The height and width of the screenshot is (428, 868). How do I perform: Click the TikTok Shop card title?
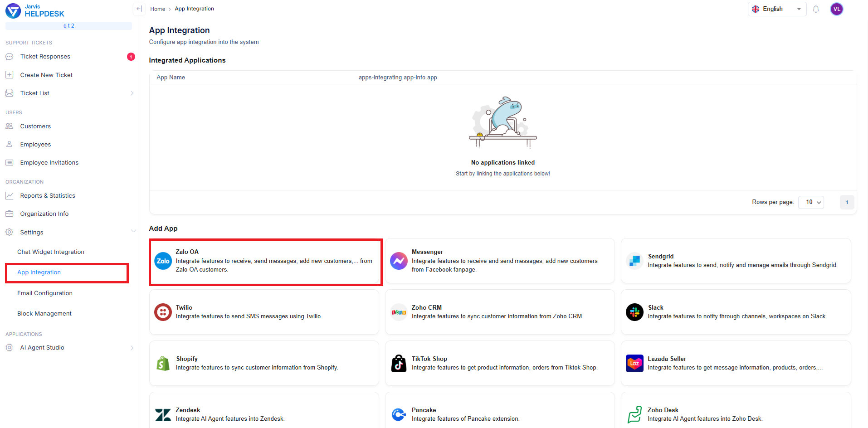[x=429, y=359]
